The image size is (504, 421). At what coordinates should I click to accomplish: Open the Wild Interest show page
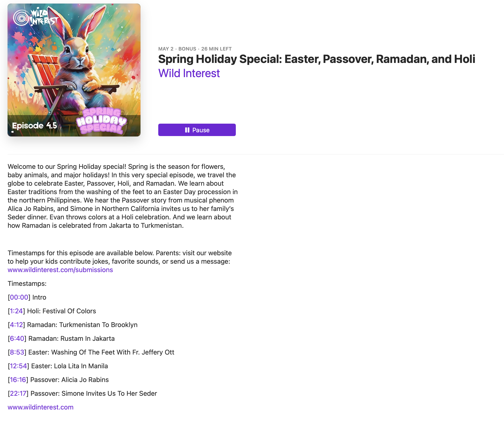coord(189,73)
